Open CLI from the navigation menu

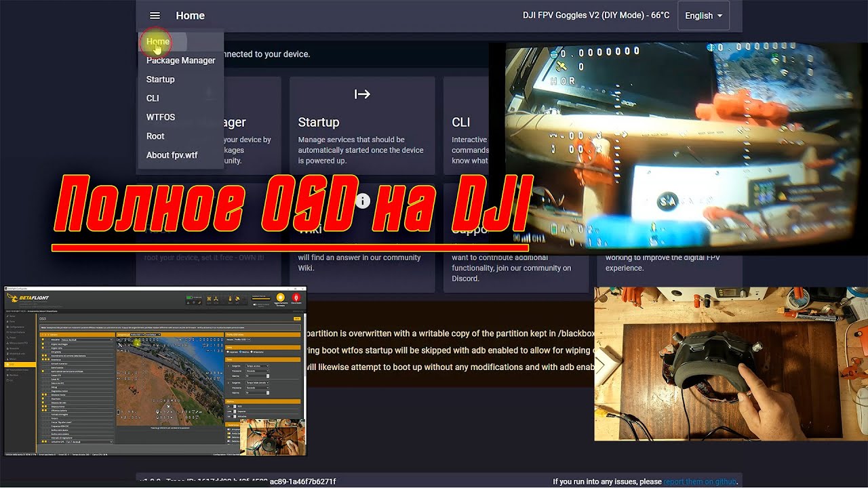pyautogui.click(x=153, y=98)
